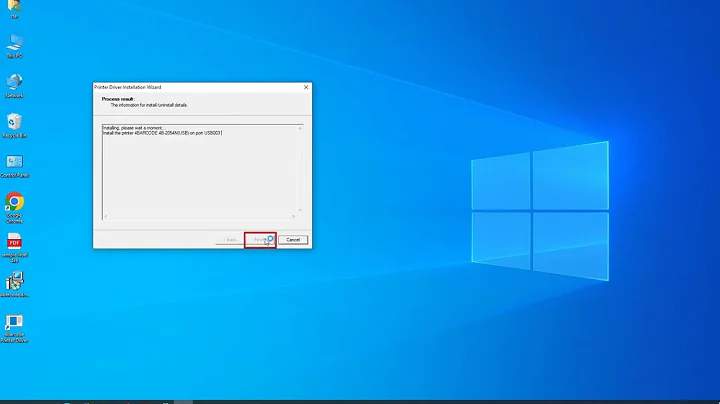The width and height of the screenshot is (720, 404).
Task: Close the Printer Driver Installation Wizard
Action: (x=306, y=87)
